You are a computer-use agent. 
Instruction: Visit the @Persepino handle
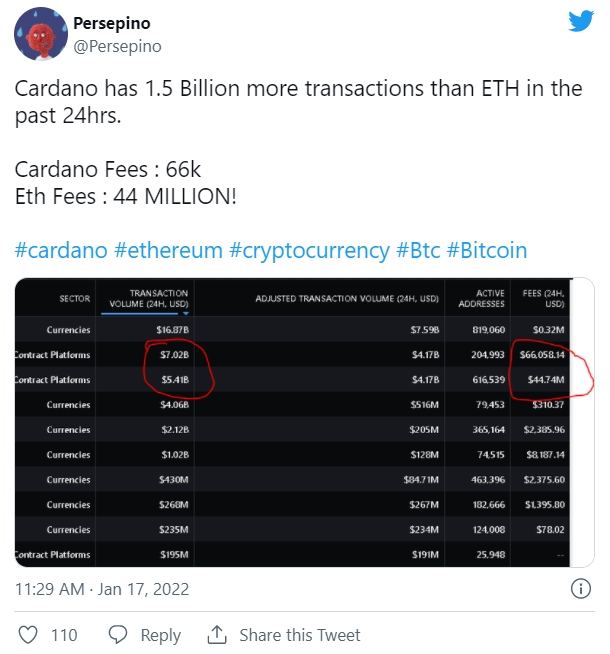click(117, 46)
